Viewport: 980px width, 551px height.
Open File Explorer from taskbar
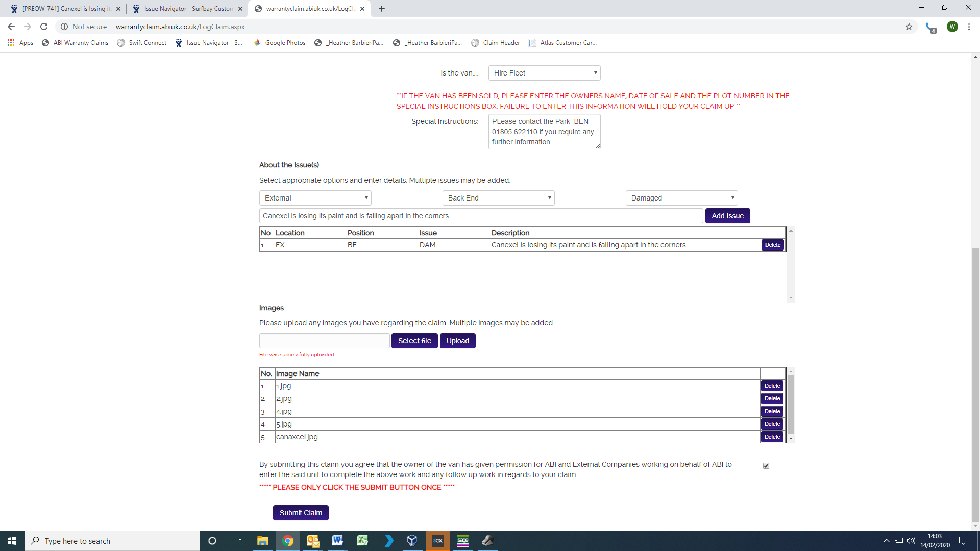[262, 541]
